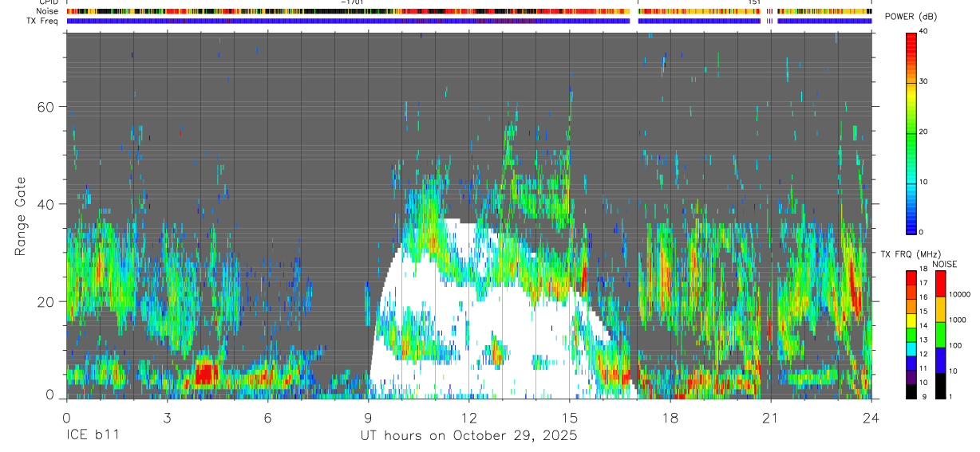This screenshot has height=452, width=980.
Task: Click the green swatch in the NOISE legend
Action: (939, 335)
